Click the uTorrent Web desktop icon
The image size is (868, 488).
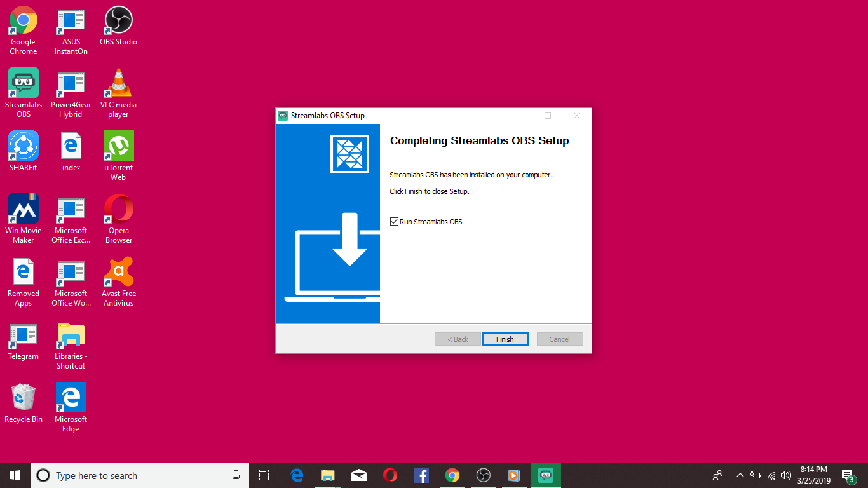click(x=118, y=156)
